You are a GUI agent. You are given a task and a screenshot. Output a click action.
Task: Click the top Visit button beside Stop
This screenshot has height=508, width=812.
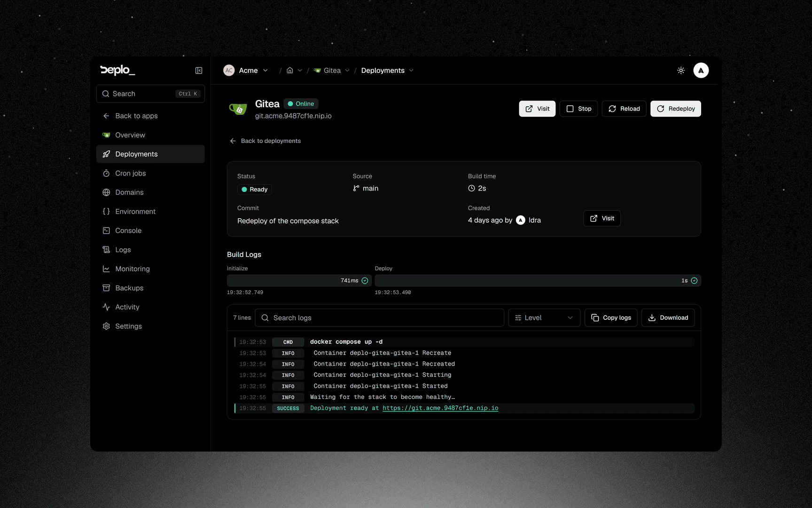[537, 109]
